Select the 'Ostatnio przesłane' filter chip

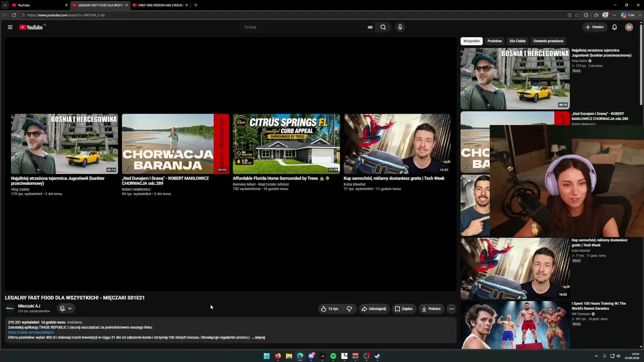pos(548,41)
